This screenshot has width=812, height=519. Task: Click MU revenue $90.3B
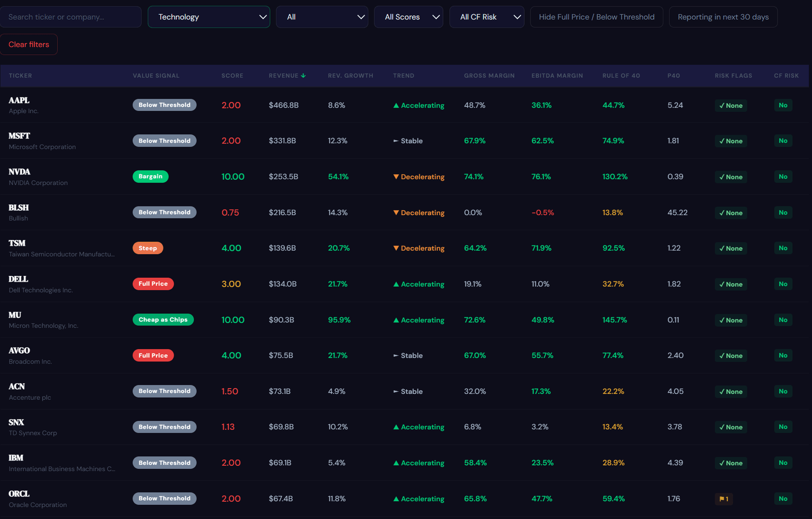(x=281, y=320)
